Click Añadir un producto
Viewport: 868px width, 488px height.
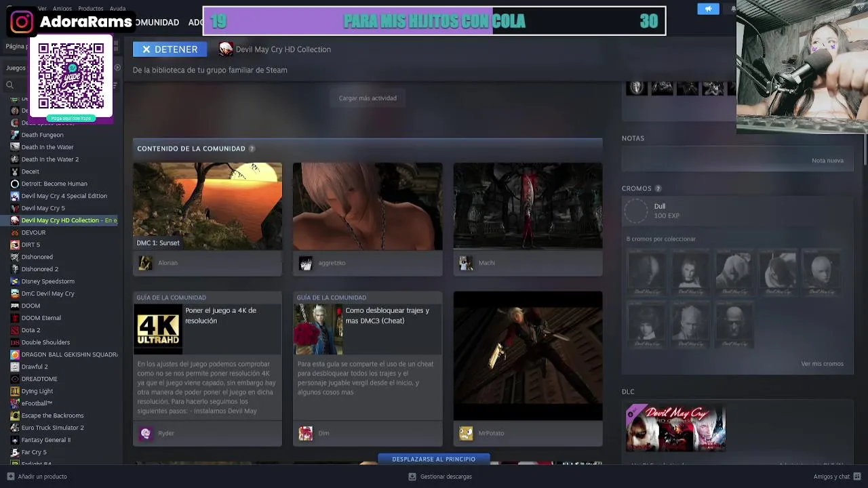pyautogui.click(x=37, y=476)
